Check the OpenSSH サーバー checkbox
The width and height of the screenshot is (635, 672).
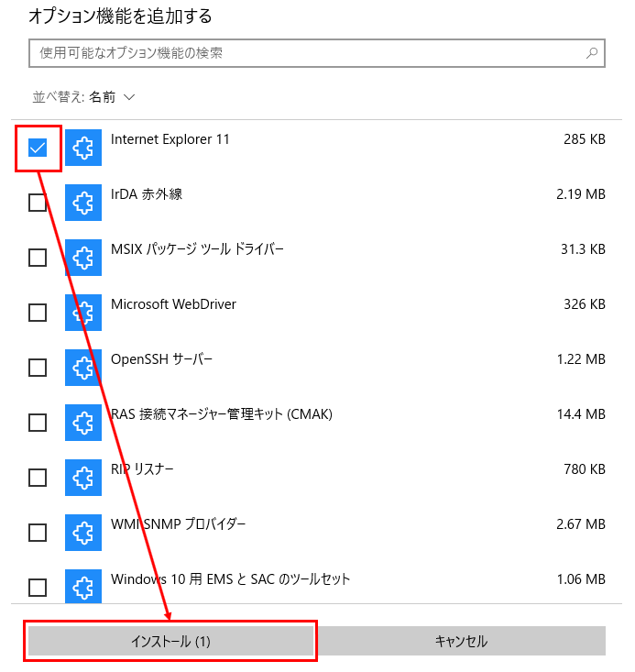pos(38,368)
